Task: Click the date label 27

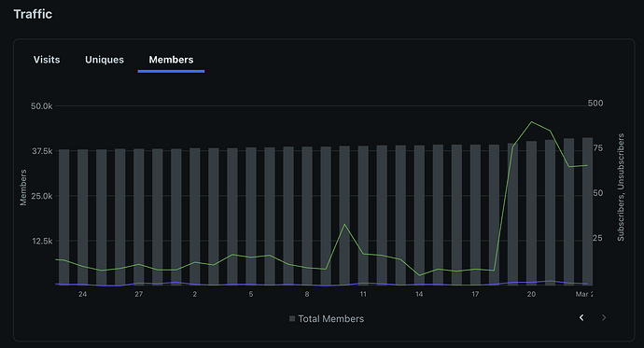Action: point(139,294)
